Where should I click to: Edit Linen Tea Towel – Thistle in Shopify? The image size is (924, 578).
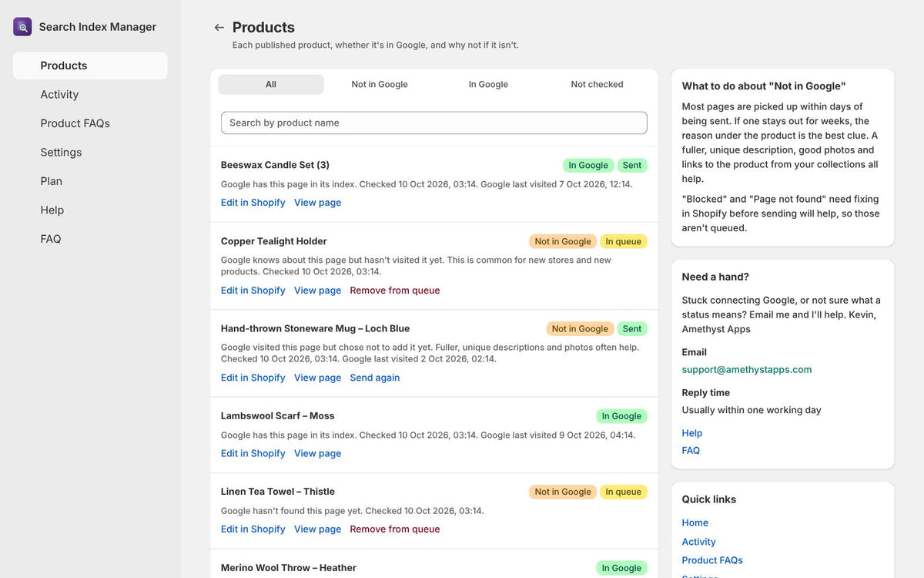253,529
